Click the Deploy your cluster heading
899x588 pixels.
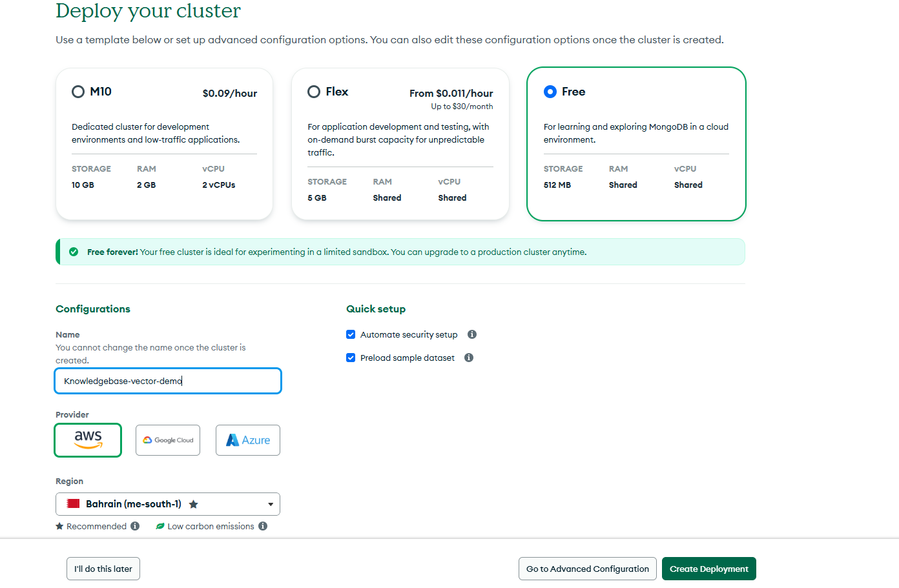pyautogui.click(x=148, y=11)
